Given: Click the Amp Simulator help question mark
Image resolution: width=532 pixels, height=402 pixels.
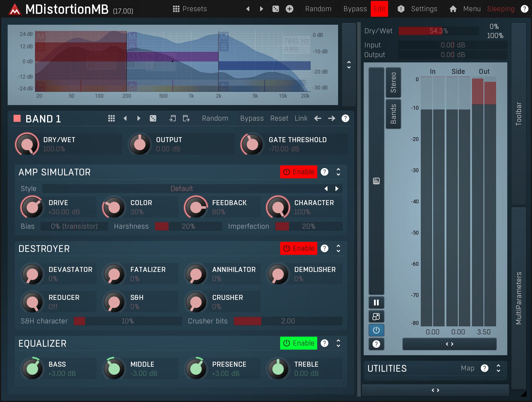Looking at the screenshot, I should coord(325,172).
